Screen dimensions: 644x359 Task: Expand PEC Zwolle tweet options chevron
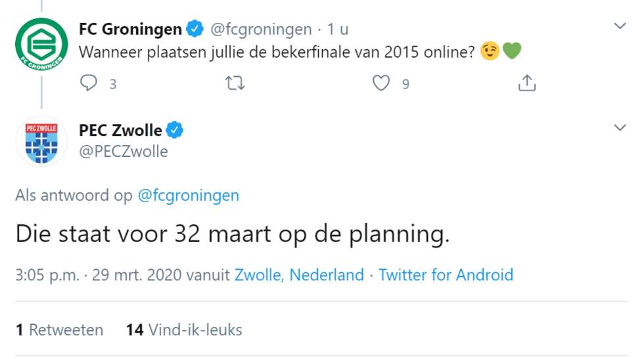(620, 127)
